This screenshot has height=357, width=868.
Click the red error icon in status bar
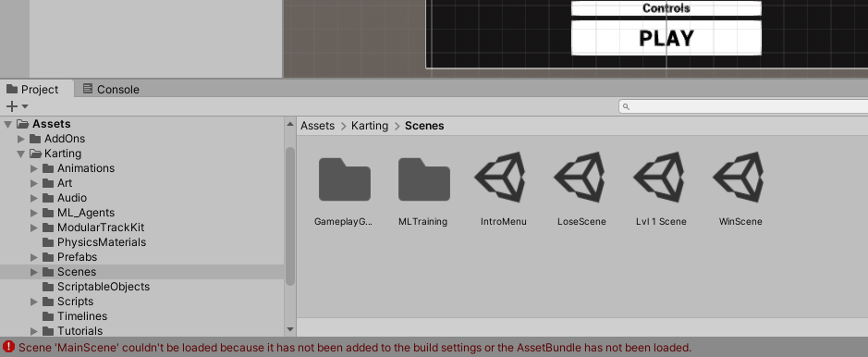pyautogui.click(x=8, y=347)
